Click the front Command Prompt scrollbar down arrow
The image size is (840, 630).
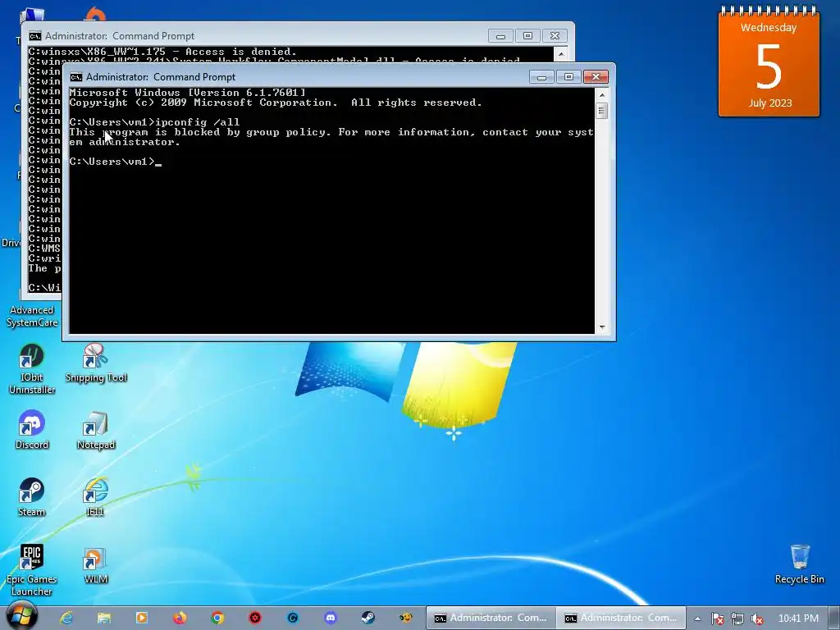click(602, 326)
